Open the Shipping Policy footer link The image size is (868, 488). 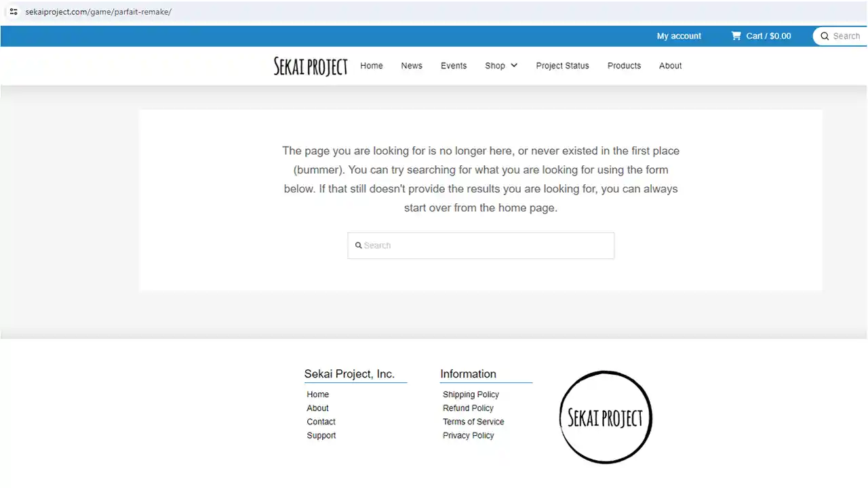pos(471,394)
